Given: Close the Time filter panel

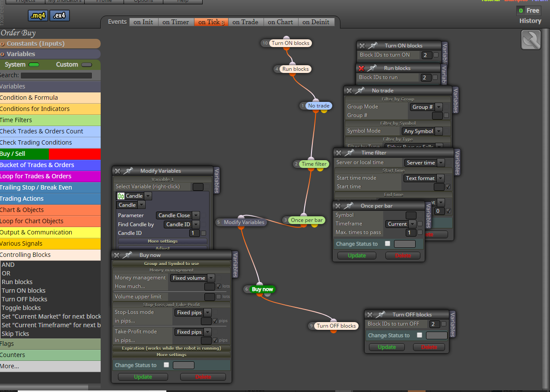Looking at the screenshot, I should click(x=339, y=153).
